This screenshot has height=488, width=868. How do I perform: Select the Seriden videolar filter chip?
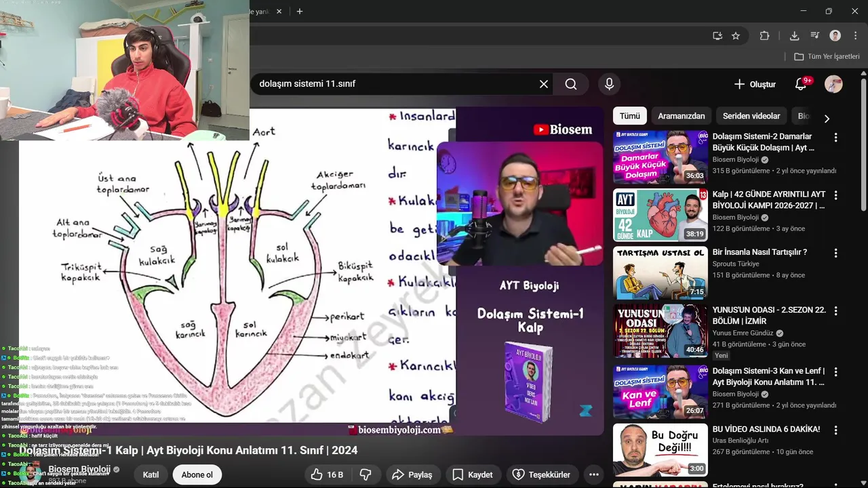click(x=751, y=116)
